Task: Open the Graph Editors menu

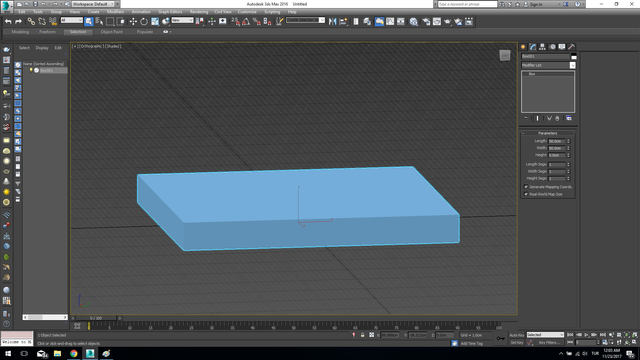Action: click(x=170, y=12)
